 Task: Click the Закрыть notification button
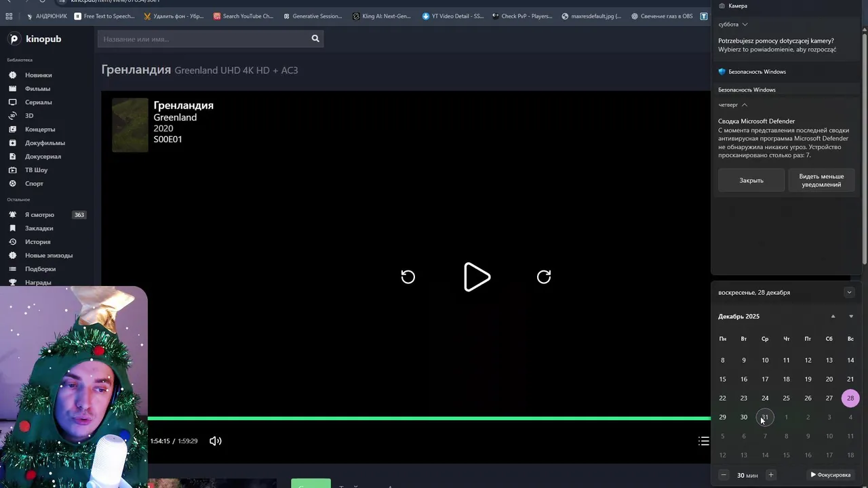pos(751,180)
